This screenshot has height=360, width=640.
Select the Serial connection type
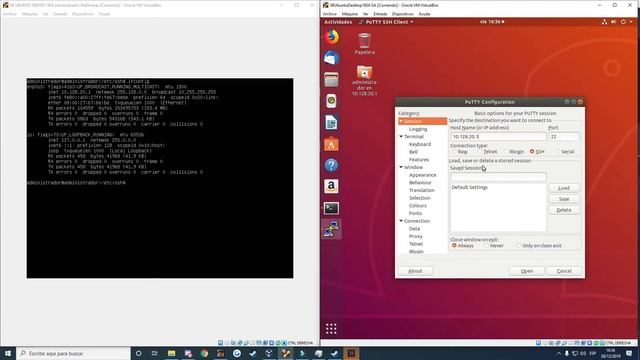tap(565, 152)
